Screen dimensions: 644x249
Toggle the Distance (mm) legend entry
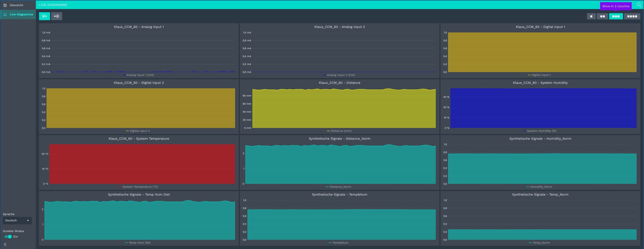pyautogui.click(x=339, y=131)
